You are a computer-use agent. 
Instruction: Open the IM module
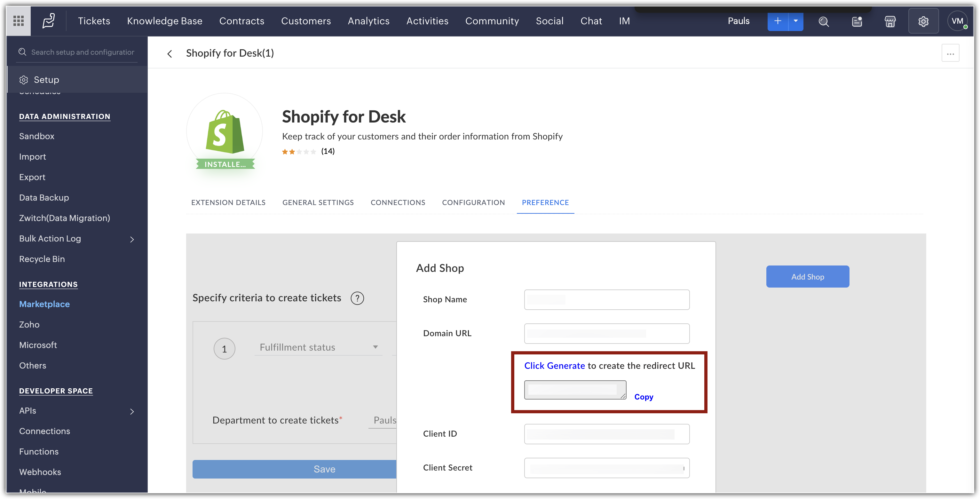624,21
